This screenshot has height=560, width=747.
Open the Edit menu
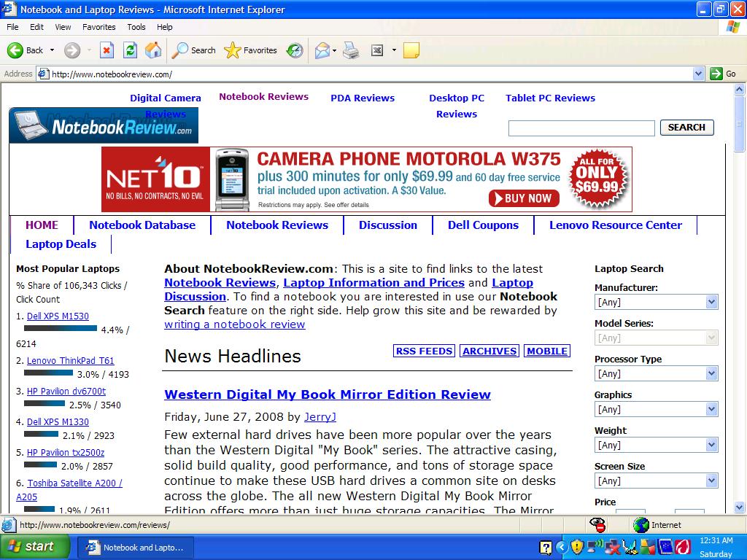pyautogui.click(x=36, y=27)
